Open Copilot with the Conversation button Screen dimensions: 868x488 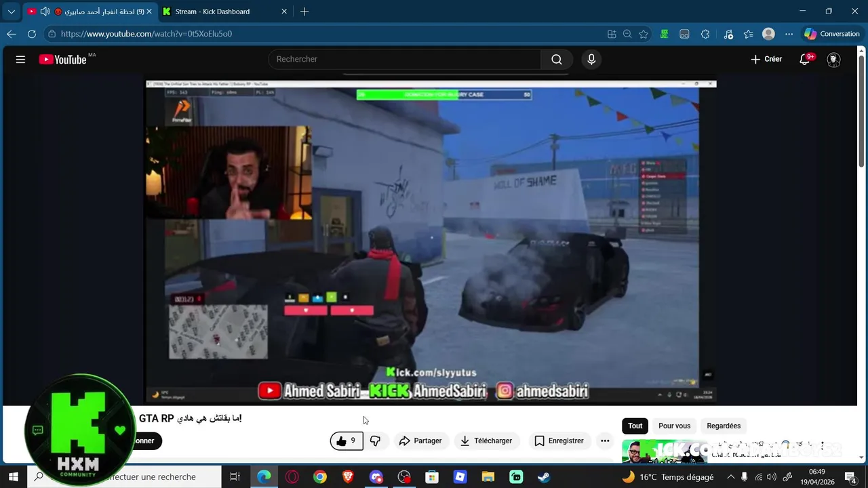832,34
